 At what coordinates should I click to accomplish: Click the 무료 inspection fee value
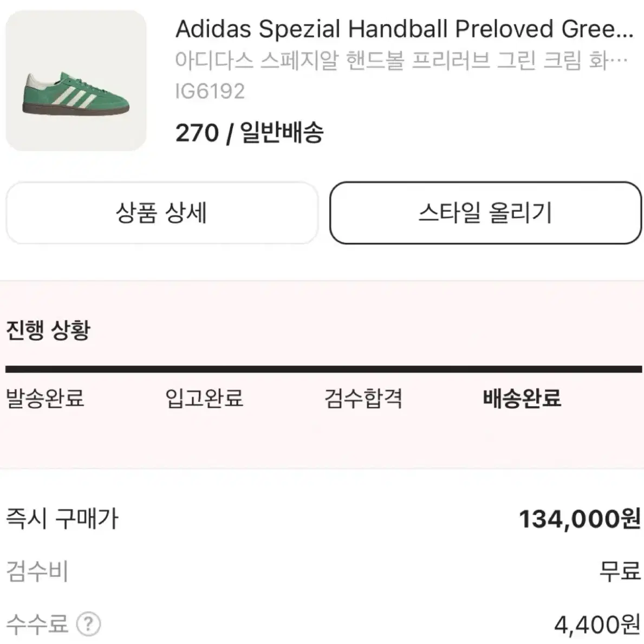620,571
